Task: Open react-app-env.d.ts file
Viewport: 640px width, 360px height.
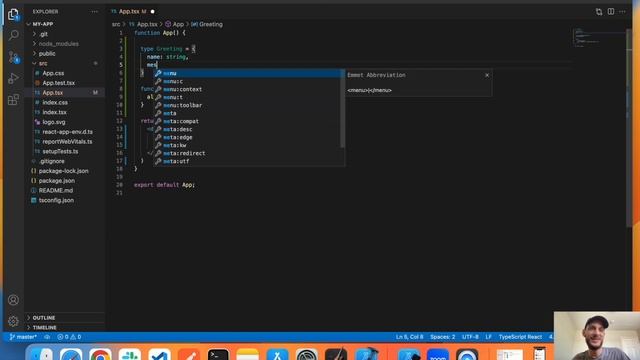Action: 65,132
